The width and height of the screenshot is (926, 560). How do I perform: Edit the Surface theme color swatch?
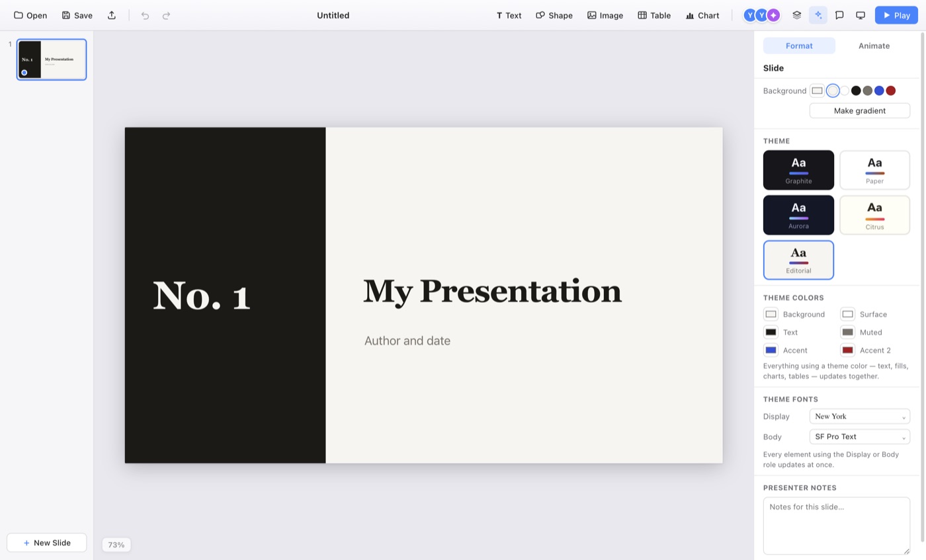point(847,314)
